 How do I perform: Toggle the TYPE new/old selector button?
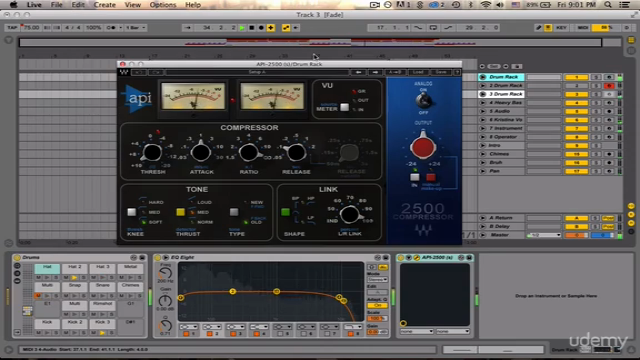[x=234, y=212]
